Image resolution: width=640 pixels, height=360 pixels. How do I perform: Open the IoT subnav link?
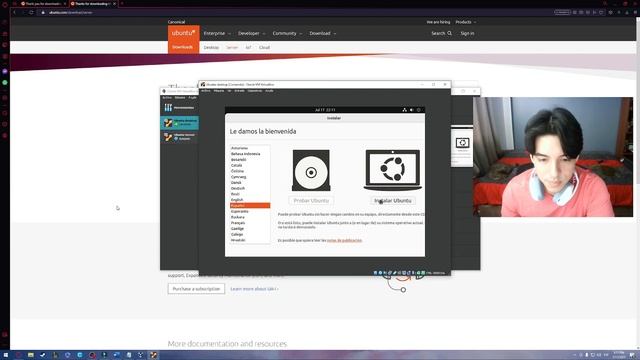coord(248,47)
